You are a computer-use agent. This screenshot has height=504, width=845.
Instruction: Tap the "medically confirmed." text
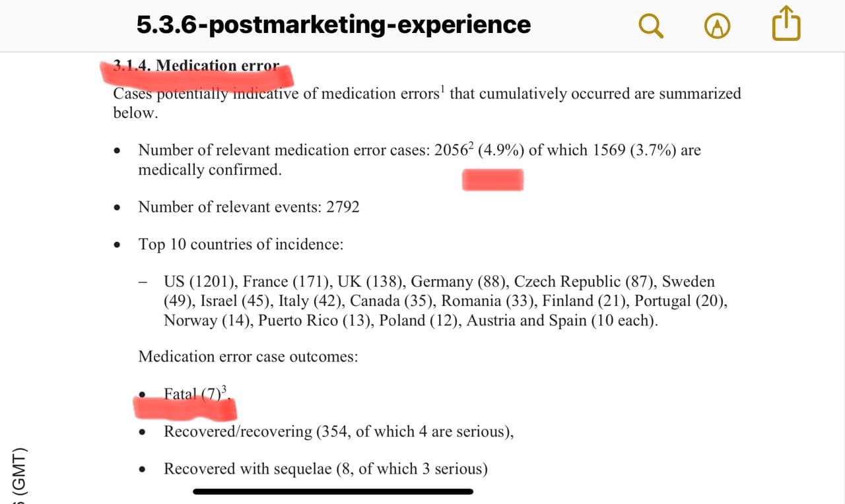click(210, 170)
